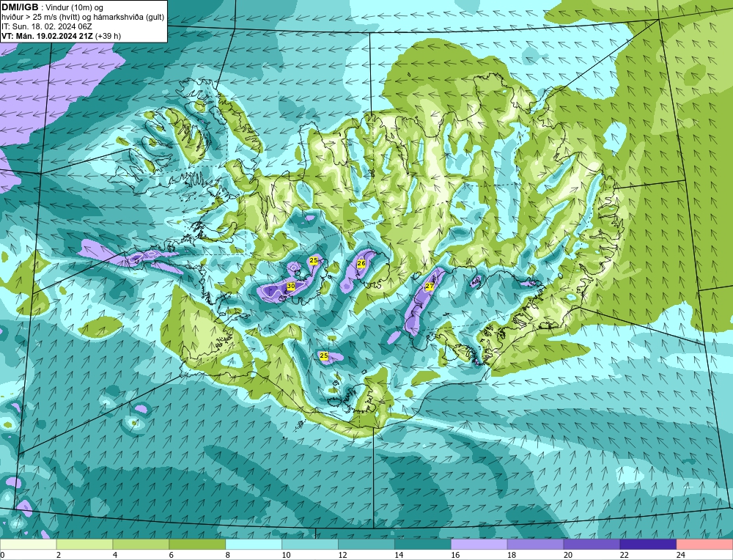Click the scale number 10
Viewport: 733px width, 560px height.
pyautogui.click(x=286, y=555)
